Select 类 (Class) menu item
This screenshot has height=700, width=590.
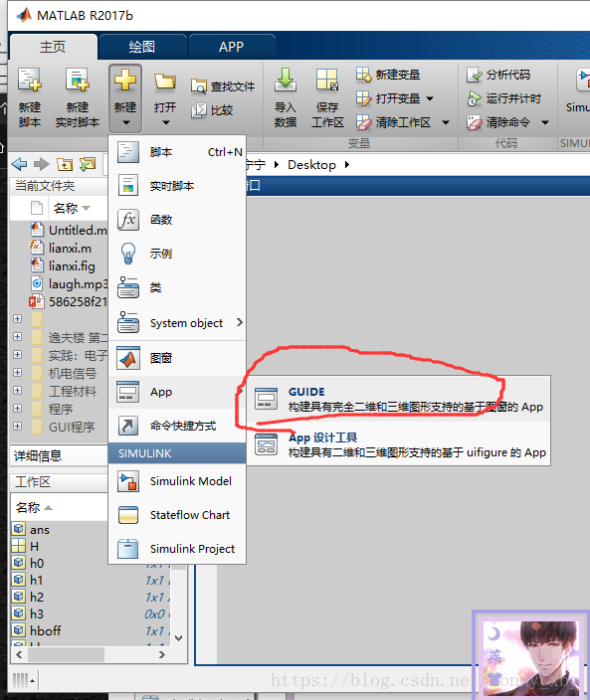tap(177, 287)
